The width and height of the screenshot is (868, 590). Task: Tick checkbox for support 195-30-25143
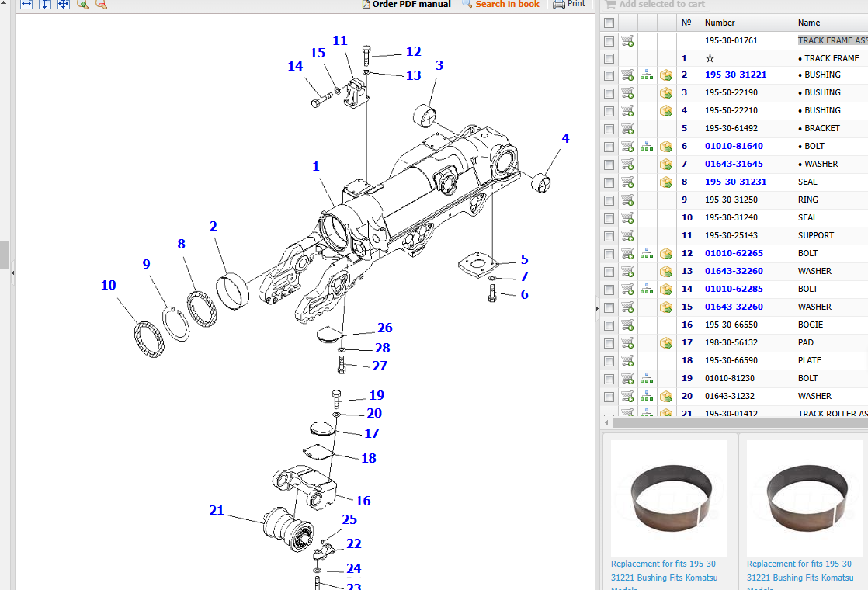click(x=609, y=236)
